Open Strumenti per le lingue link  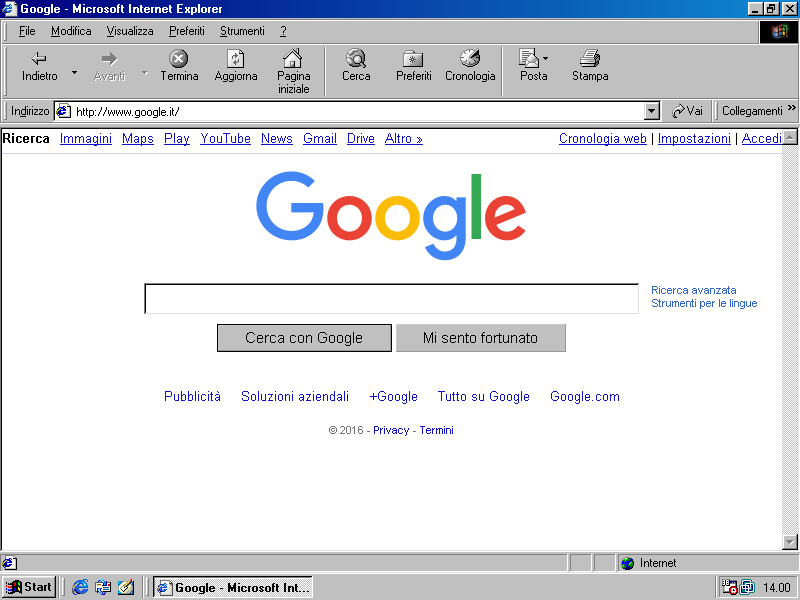704,304
